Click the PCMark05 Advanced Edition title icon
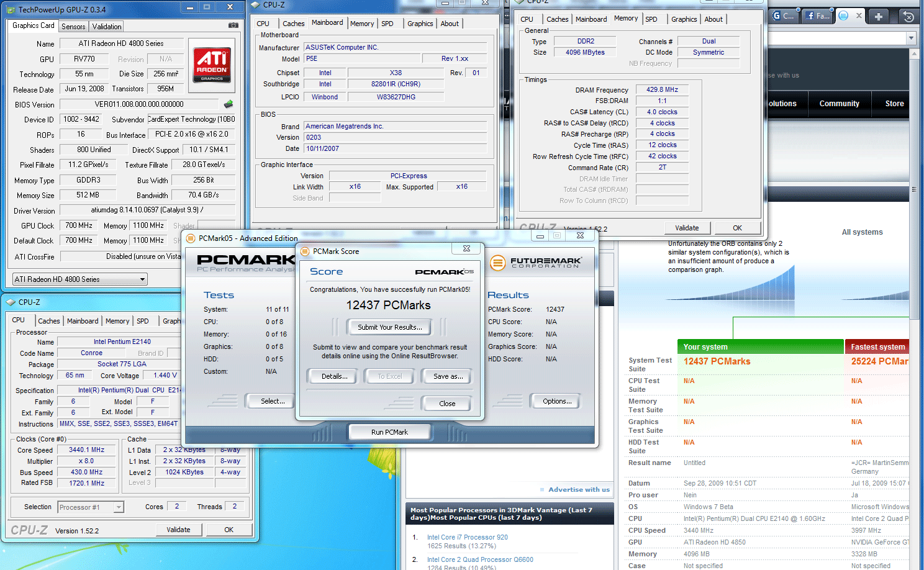The width and height of the screenshot is (924, 570). tap(191, 238)
